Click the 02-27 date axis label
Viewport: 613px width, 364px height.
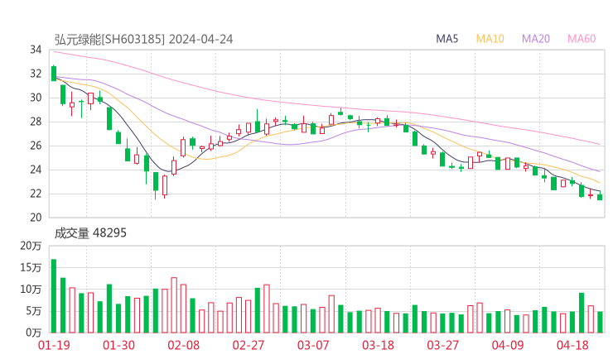point(249,345)
